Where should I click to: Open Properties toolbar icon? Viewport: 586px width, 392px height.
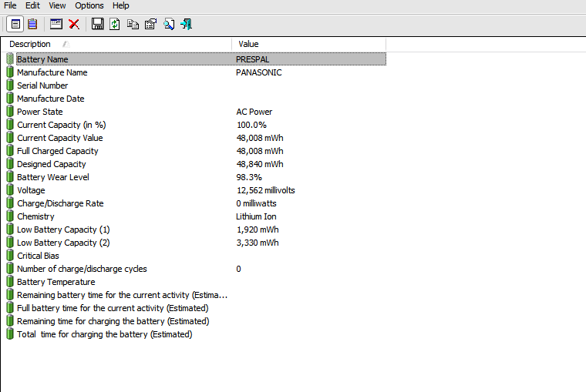(150, 25)
